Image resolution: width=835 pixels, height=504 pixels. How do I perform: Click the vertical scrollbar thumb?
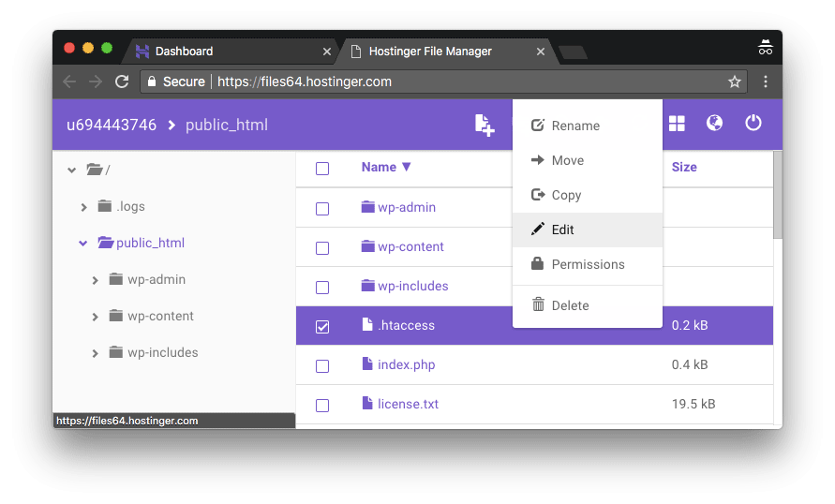[778, 195]
